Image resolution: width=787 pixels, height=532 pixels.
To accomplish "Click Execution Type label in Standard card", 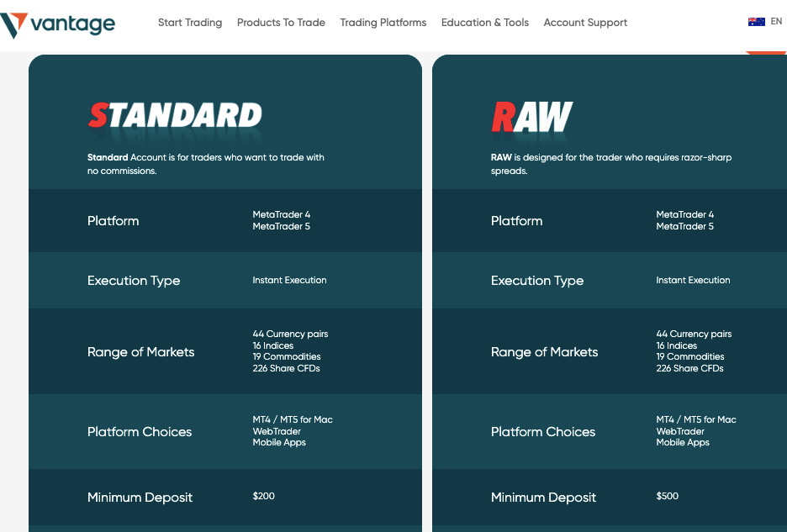I will pos(134,281).
